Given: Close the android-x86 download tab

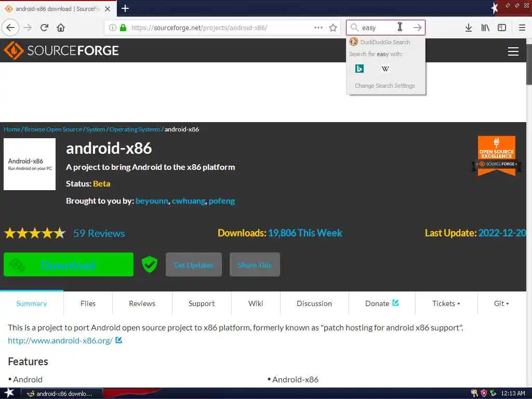Looking at the screenshot, I should (108, 9).
